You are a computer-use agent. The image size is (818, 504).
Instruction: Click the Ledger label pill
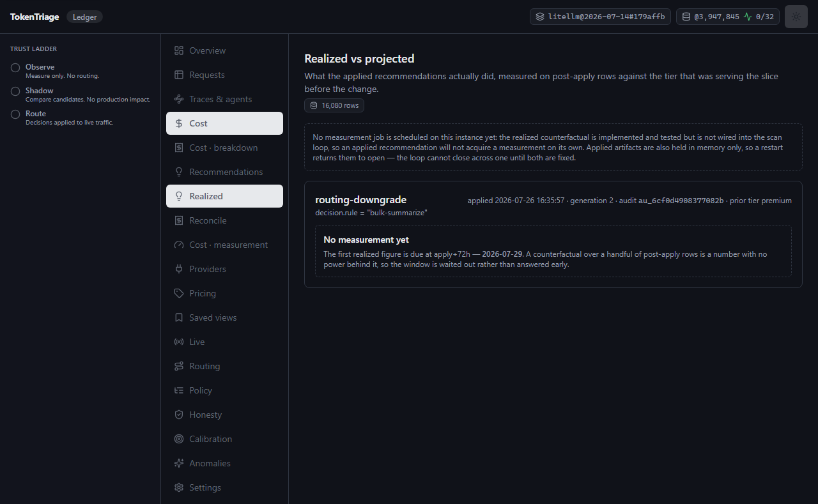pos(84,17)
